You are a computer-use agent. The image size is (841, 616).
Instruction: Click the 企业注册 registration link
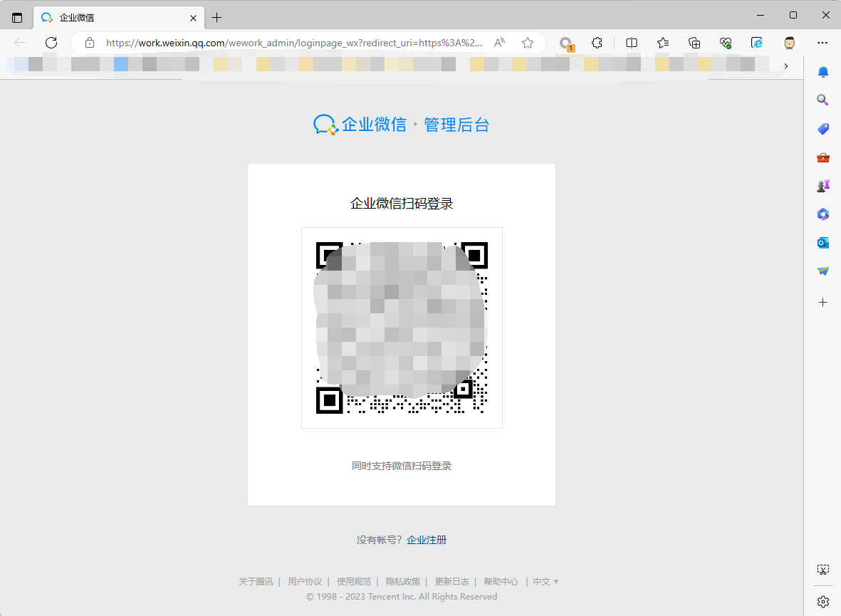pos(427,540)
